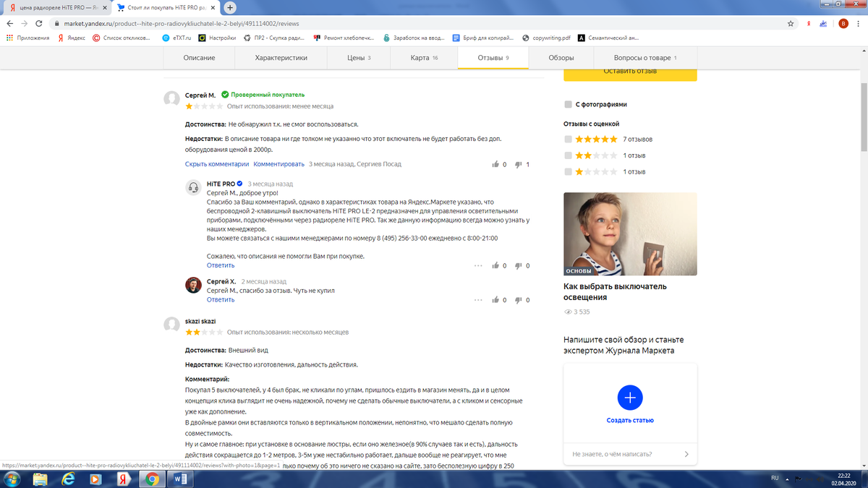The width and height of the screenshot is (868, 488).
Task: Thumbs up the HiTE PRO reply
Action: [x=495, y=265]
